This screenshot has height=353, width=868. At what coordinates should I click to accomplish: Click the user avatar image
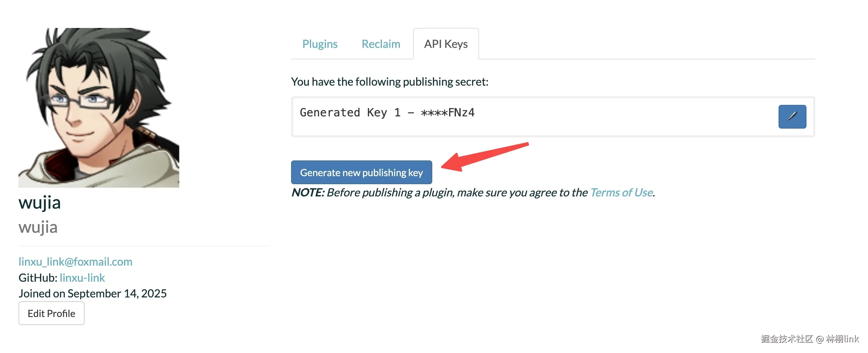[x=99, y=108]
